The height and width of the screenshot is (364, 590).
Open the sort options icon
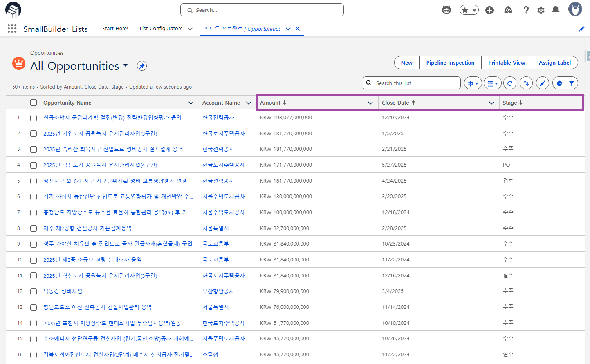(526, 83)
